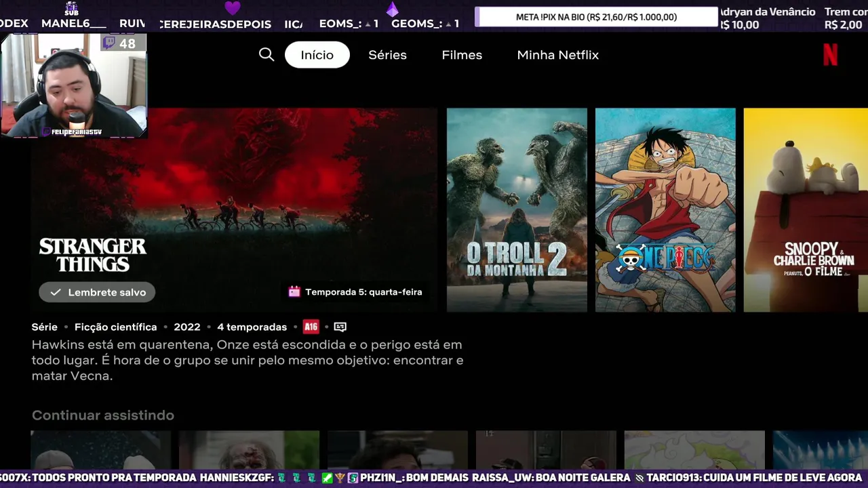Open the One Piece poster
The image size is (868, 488).
(665, 210)
